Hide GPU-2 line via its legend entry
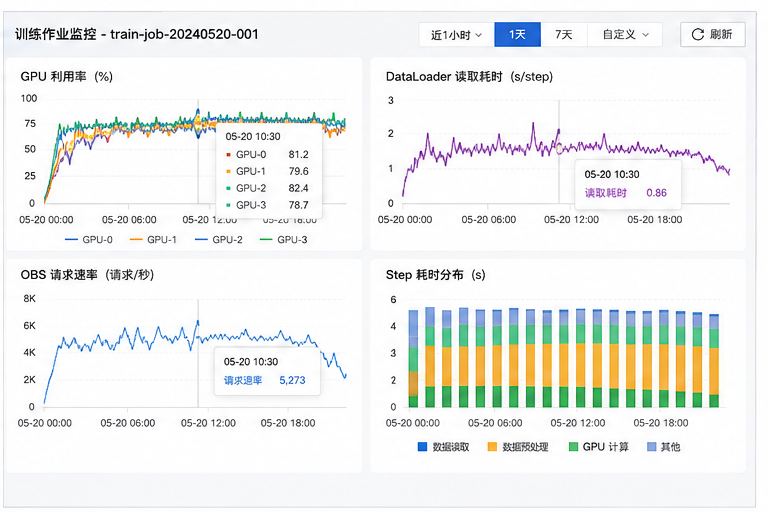This screenshot has height=512, width=768. 218,240
